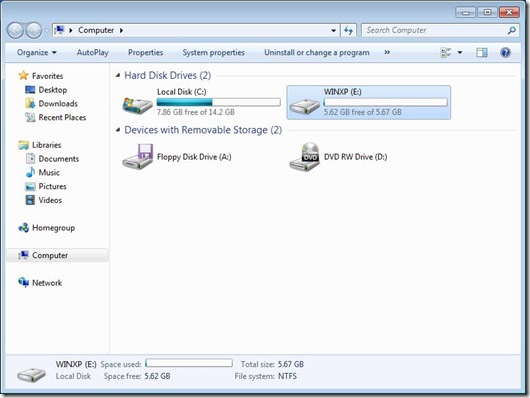This screenshot has width=530, height=398.
Task: Click Uninstall or change a program
Action: 317,53
